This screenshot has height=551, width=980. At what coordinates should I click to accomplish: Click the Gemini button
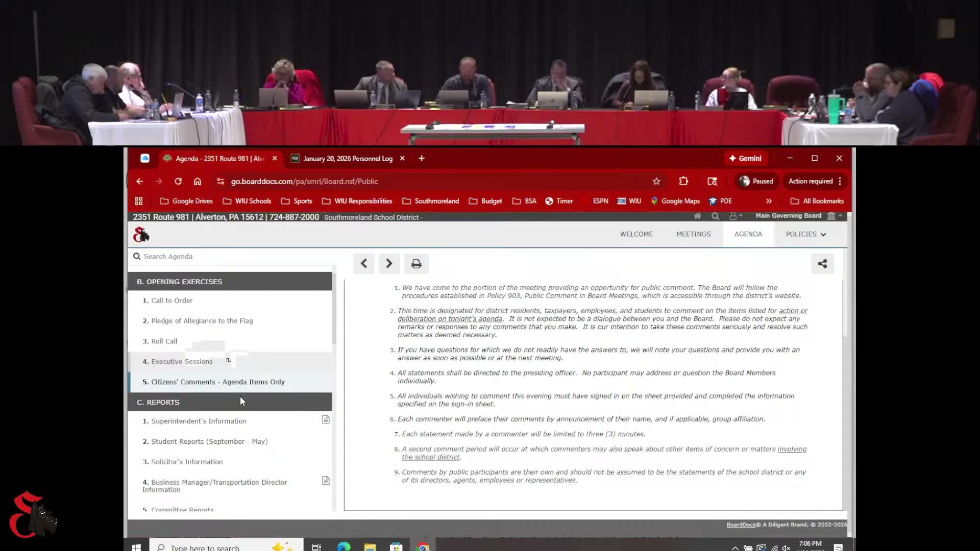(745, 159)
